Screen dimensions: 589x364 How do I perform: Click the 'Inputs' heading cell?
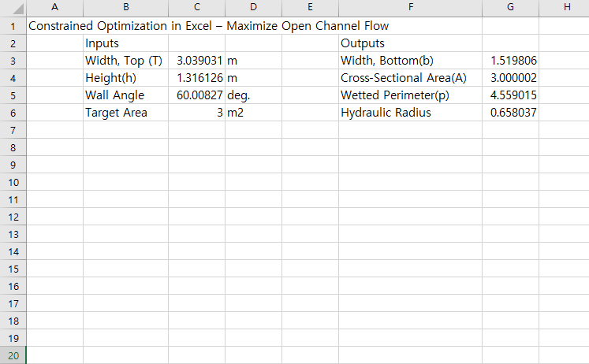(x=126, y=43)
